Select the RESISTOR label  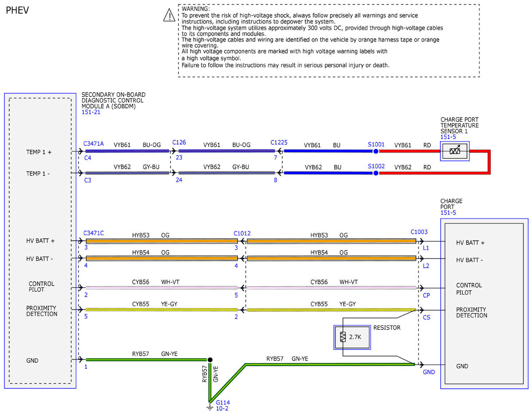[387, 328]
